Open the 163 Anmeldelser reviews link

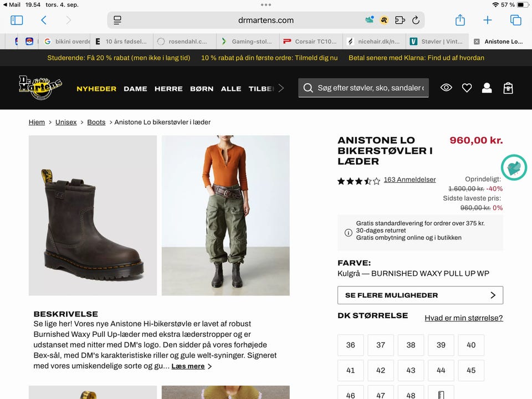point(410,179)
